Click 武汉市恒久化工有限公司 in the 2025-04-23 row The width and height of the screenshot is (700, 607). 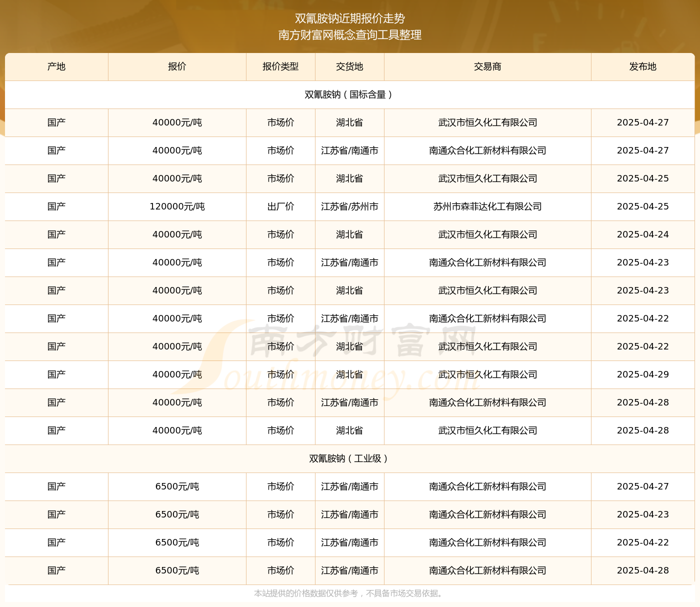pyautogui.click(x=487, y=290)
